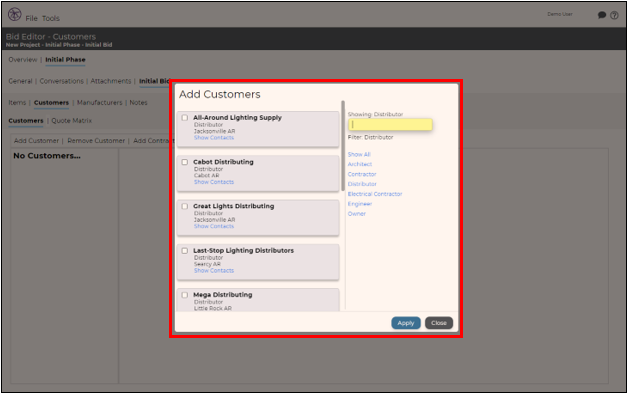The width and height of the screenshot is (629, 395).
Task: Filter customers by Architect
Action: pyautogui.click(x=360, y=164)
